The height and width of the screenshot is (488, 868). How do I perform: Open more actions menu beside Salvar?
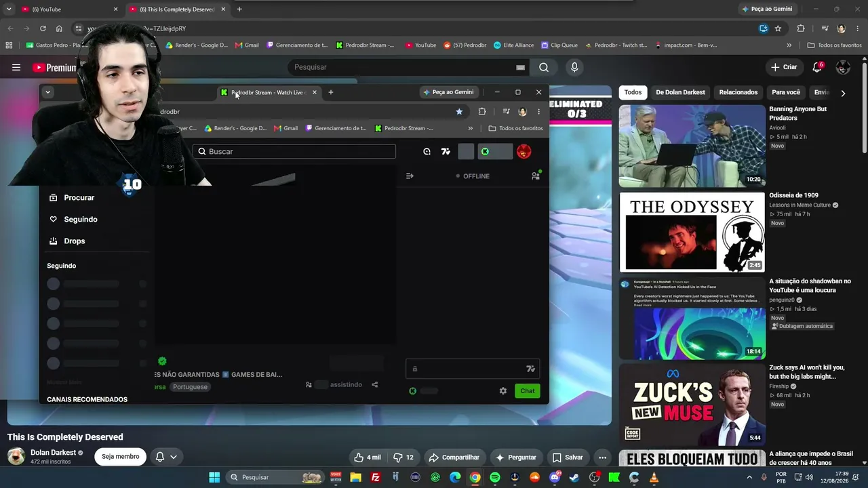pyautogui.click(x=602, y=457)
